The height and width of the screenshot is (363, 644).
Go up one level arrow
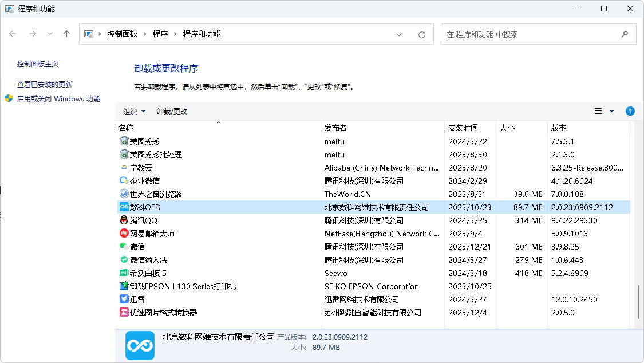point(66,34)
